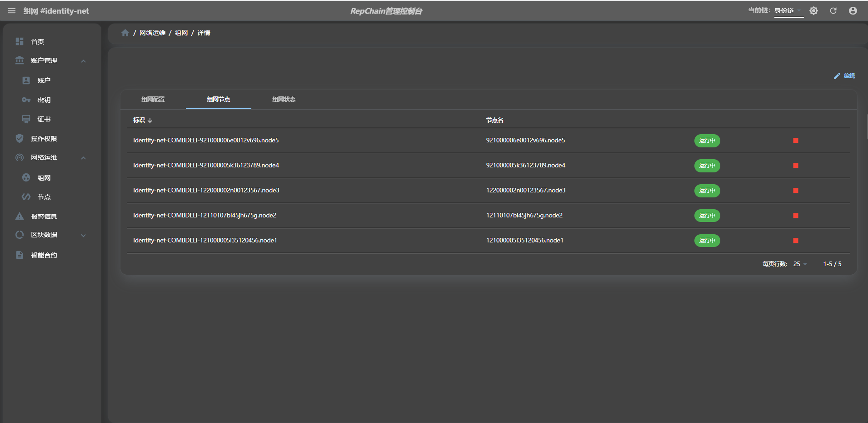Select identity-net-COMBDELI-12110107bi45jh675g.node2 identifier
Viewport: 868px width, 423px height.
point(205,215)
